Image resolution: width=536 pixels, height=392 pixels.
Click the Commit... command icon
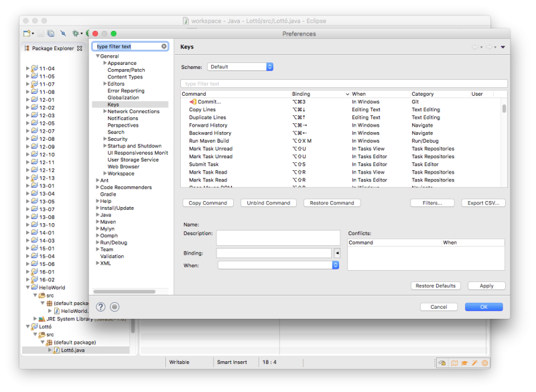pos(193,102)
